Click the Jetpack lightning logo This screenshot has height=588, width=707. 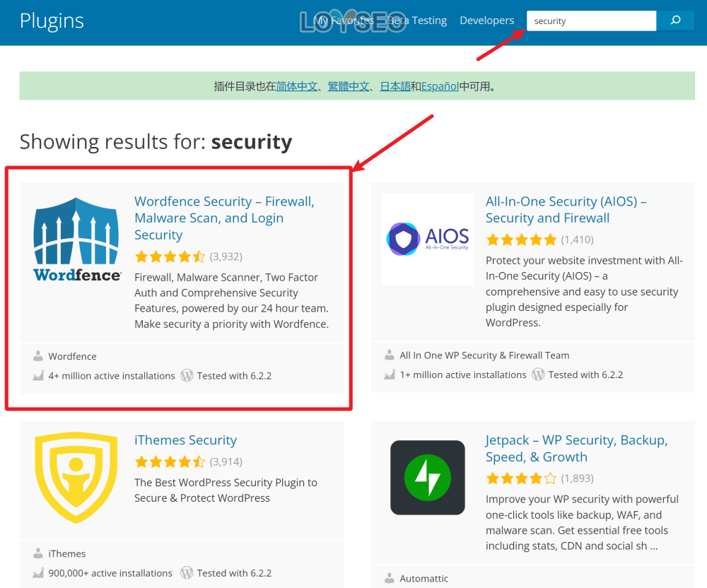click(428, 478)
